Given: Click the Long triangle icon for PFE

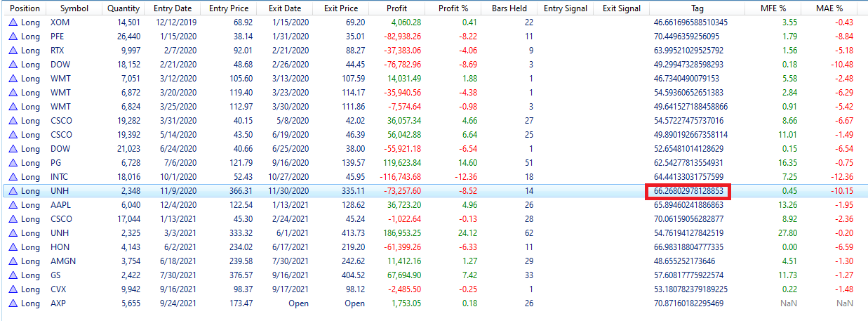Looking at the screenshot, I should tap(12, 37).
